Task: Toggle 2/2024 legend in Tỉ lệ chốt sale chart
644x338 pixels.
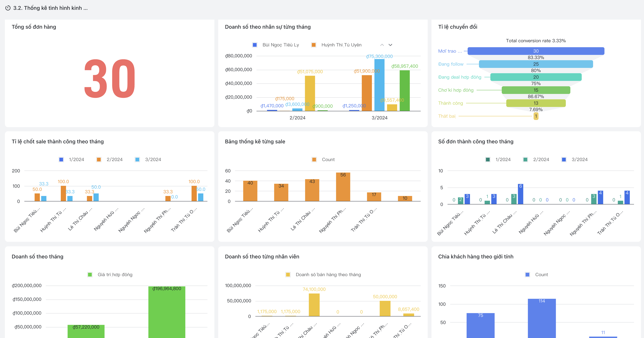Action: 110,159
